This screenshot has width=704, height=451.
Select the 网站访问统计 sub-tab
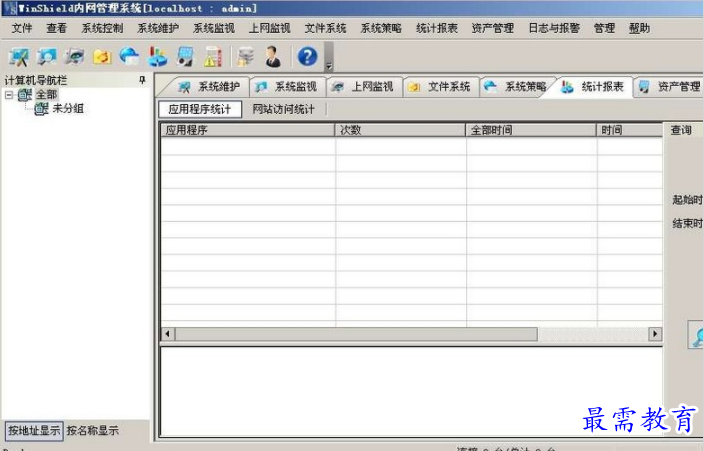283,109
